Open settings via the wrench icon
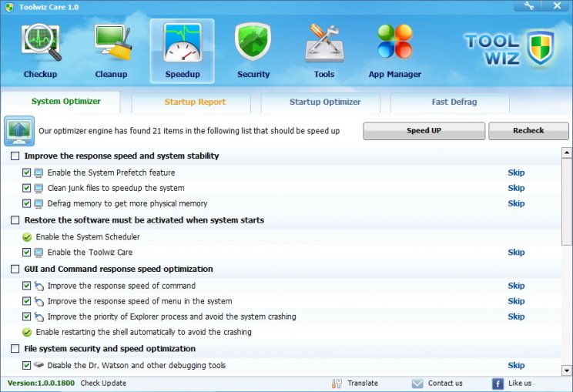This screenshot has height=392, width=573. [528, 5]
